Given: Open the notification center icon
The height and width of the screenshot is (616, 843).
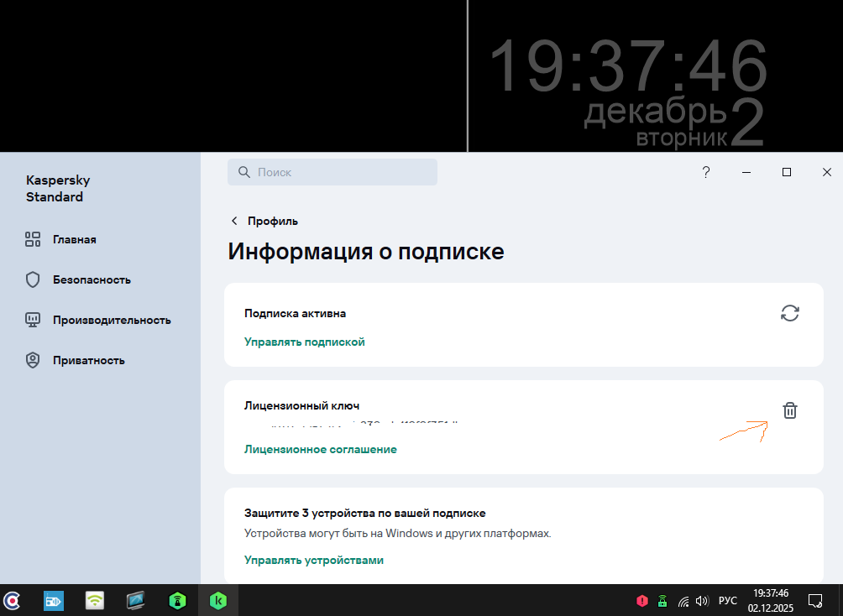Looking at the screenshot, I should point(815,600).
